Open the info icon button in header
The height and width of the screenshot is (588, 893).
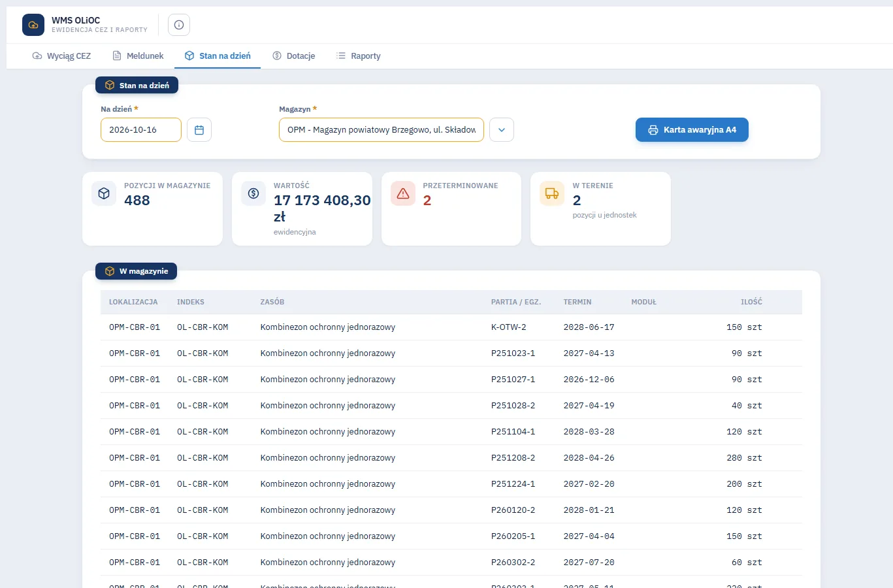pos(179,25)
